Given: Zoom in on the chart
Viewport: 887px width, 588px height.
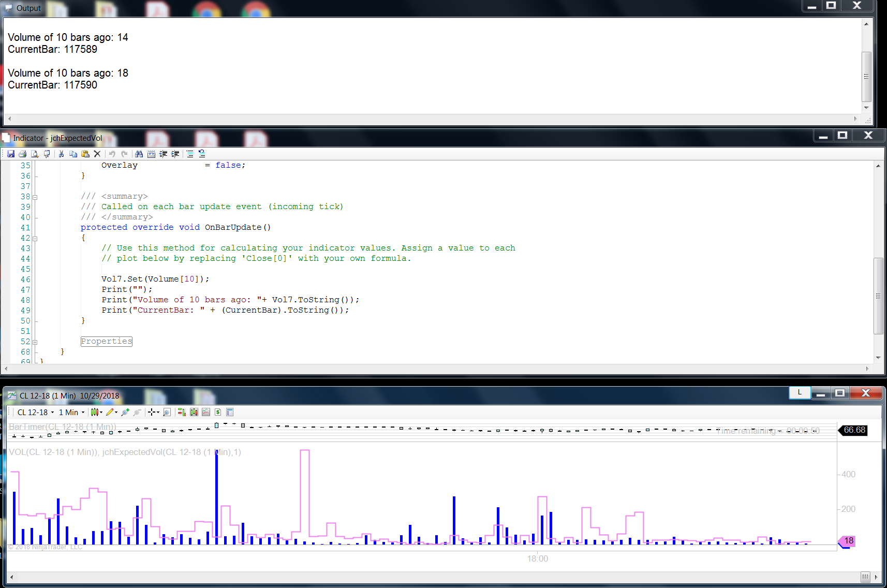Looking at the screenshot, I should 125,412.
